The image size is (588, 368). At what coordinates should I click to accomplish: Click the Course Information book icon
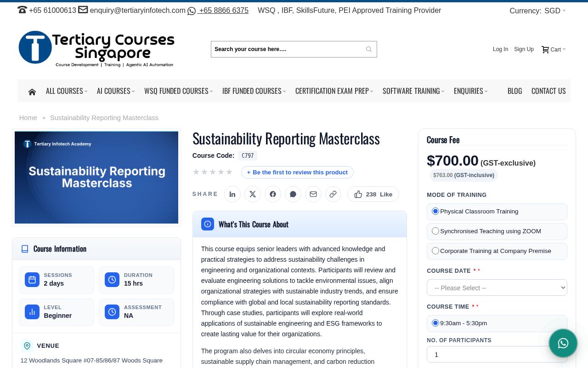coord(25,249)
